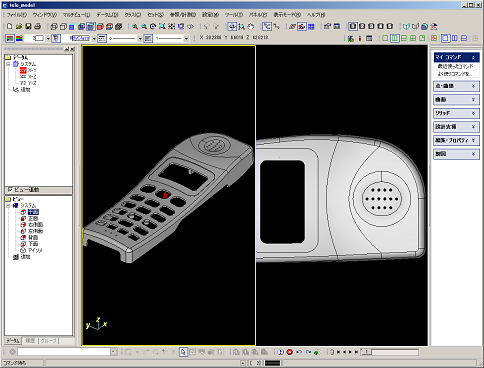Toggle numbered view button 2
Image resolution: width=484 pixels, height=368 pixels.
(362, 26)
